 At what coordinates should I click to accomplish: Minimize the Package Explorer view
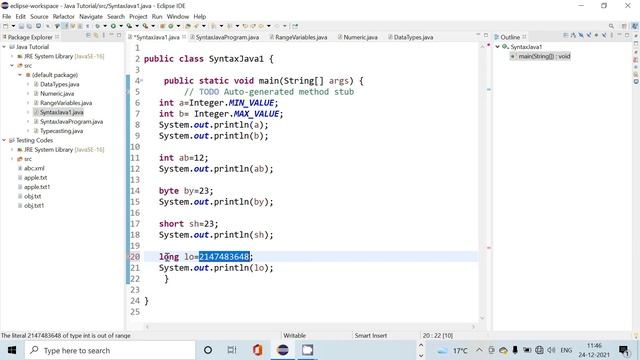(111, 36)
